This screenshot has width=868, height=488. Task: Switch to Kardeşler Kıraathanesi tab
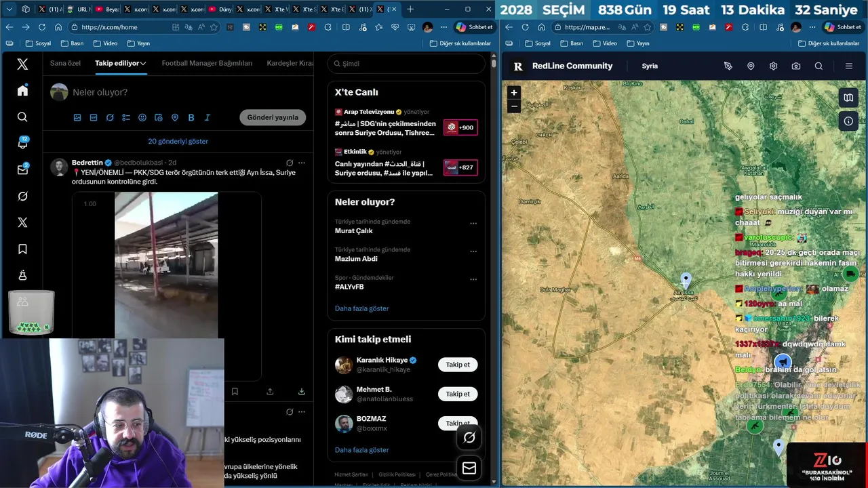tap(290, 63)
